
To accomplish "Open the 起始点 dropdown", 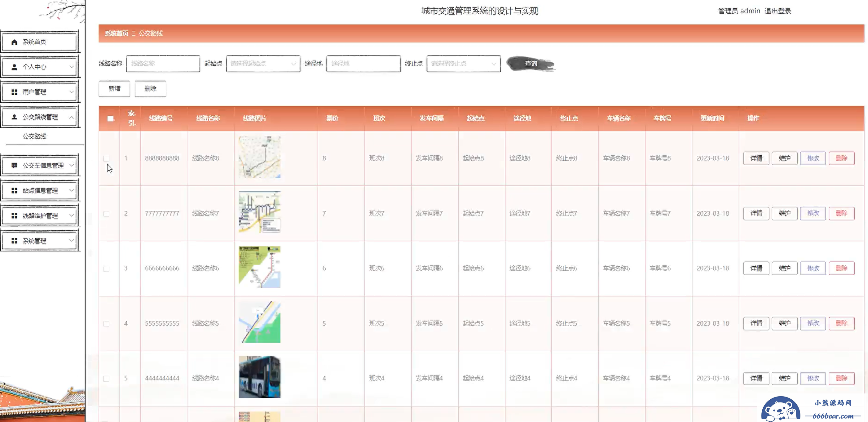I will (x=263, y=64).
